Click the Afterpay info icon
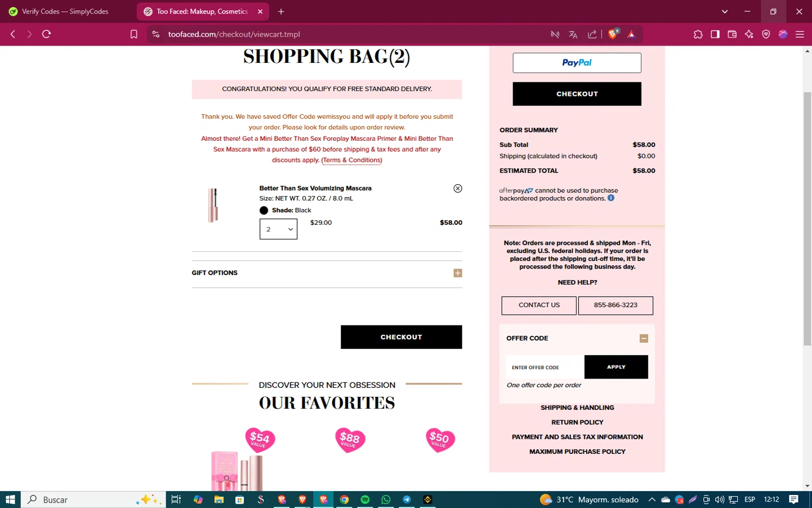Screen dimensions: 812x508 pos(611,198)
